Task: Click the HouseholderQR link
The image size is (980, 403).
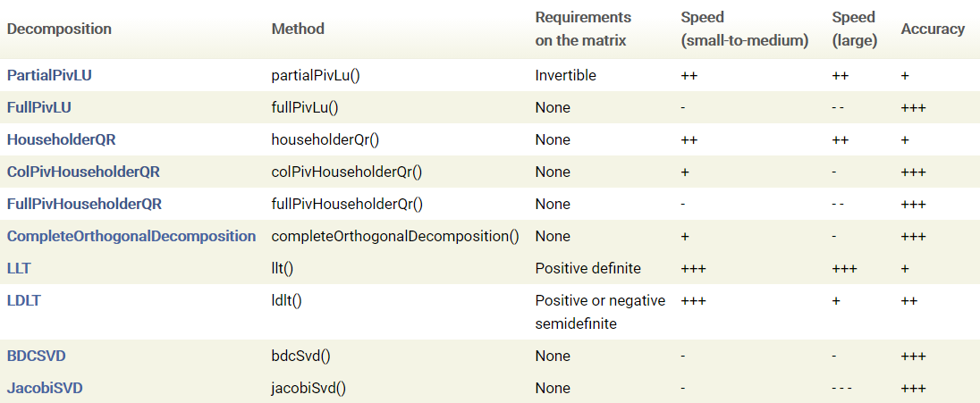Action: pos(62,139)
